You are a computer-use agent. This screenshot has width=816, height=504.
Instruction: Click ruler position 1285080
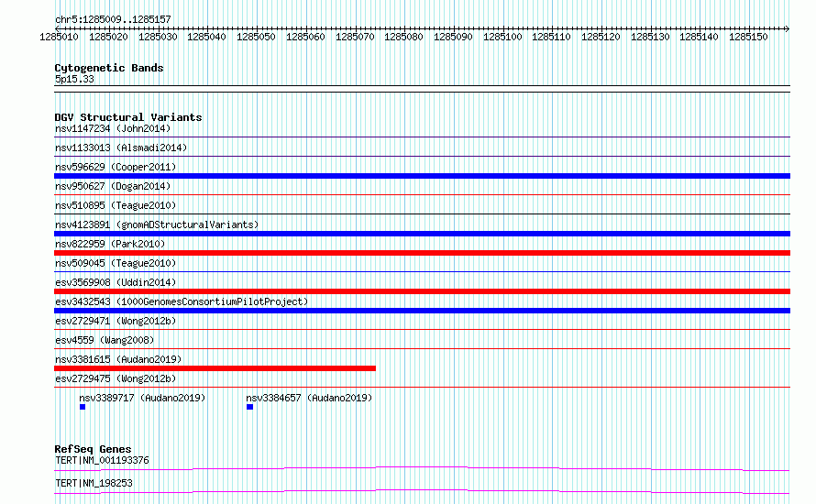[403, 37]
